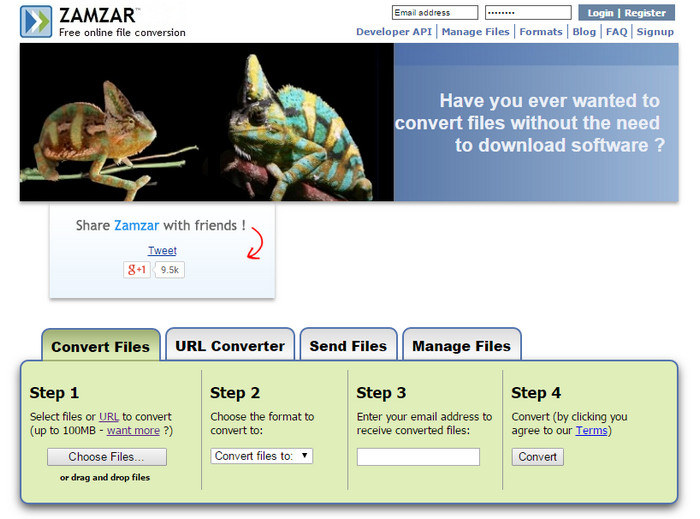Click the Zamzar link in share box

(x=137, y=225)
